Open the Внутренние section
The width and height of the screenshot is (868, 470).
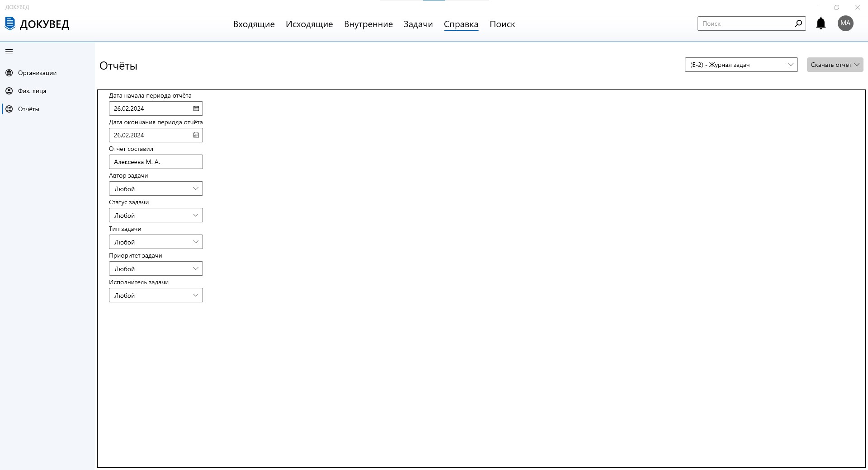click(x=368, y=24)
